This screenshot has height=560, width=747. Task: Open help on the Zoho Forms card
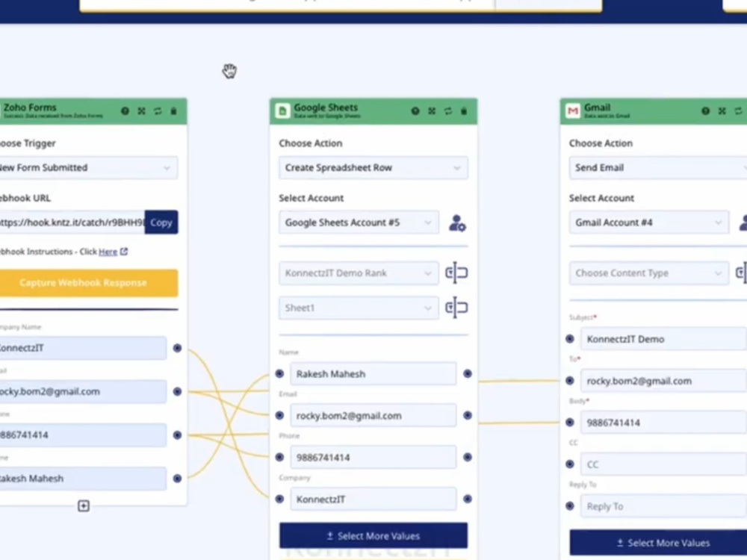(x=125, y=111)
